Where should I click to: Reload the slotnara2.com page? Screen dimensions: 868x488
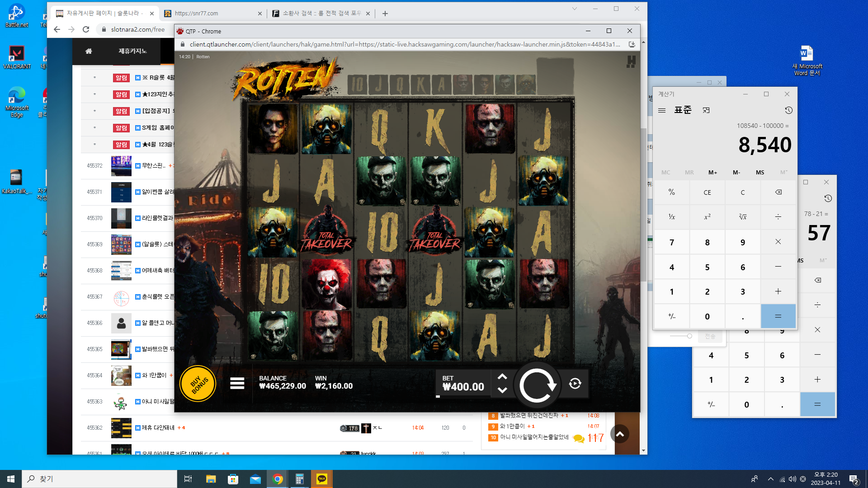pyautogui.click(x=86, y=29)
